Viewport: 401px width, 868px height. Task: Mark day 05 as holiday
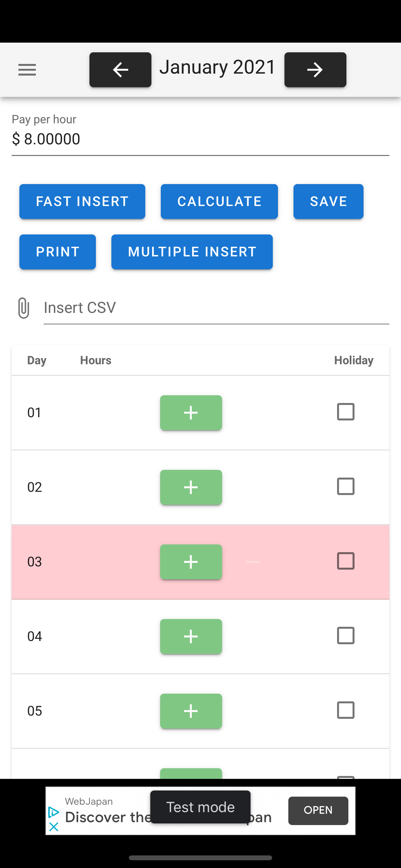pyautogui.click(x=345, y=710)
